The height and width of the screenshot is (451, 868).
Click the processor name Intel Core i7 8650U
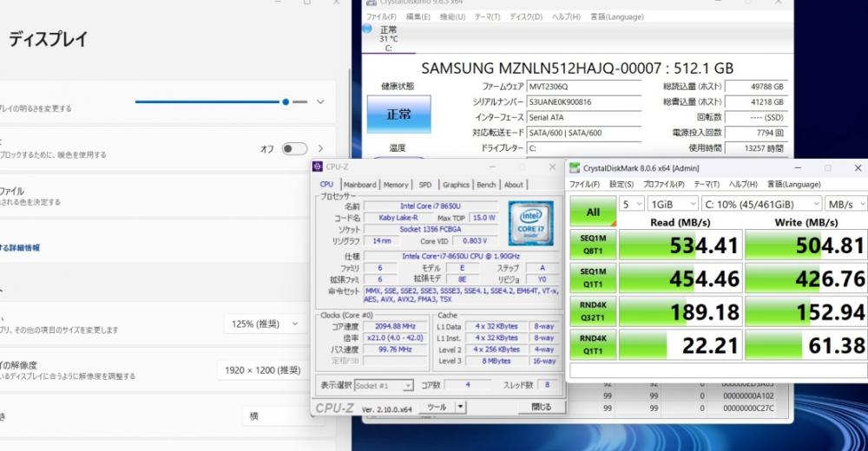point(430,206)
